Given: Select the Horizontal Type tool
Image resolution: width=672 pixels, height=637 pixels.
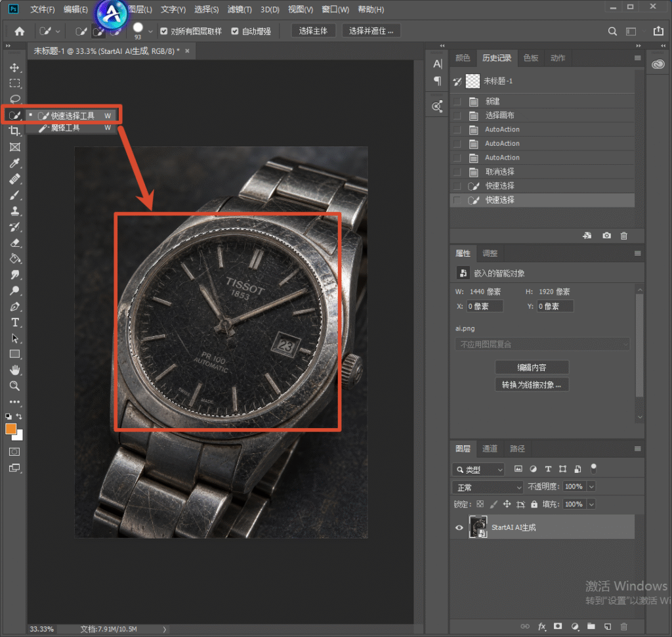Looking at the screenshot, I should 14,322.
